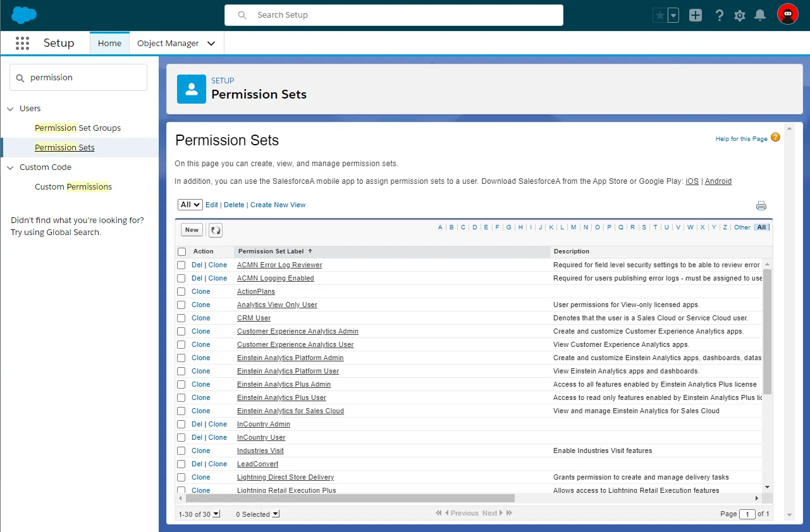Open the Analytics View Only User link

[x=277, y=305]
